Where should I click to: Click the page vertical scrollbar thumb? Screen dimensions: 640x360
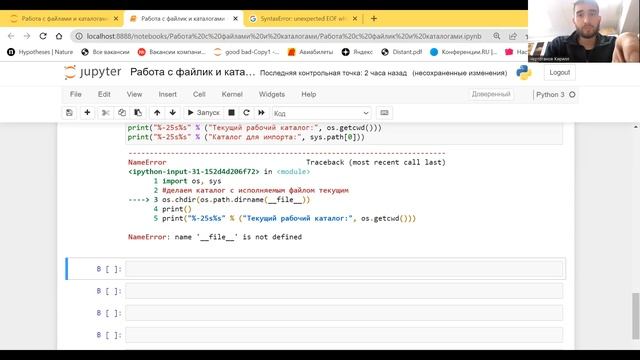tap(636, 316)
